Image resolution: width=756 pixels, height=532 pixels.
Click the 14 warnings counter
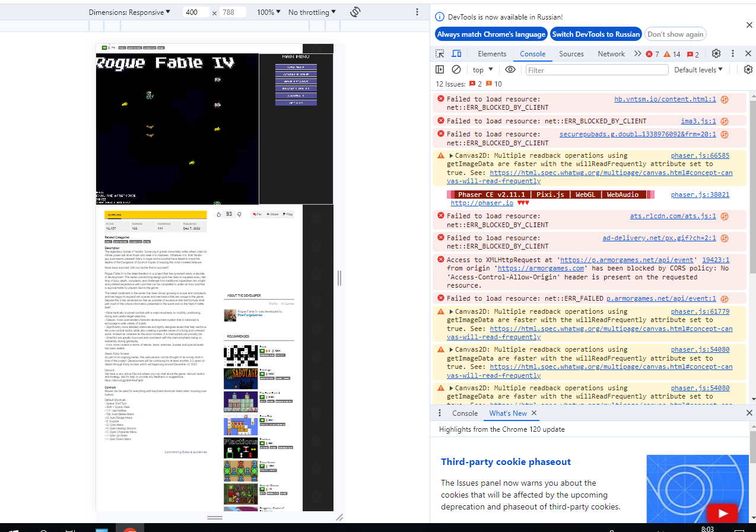point(672,54)
